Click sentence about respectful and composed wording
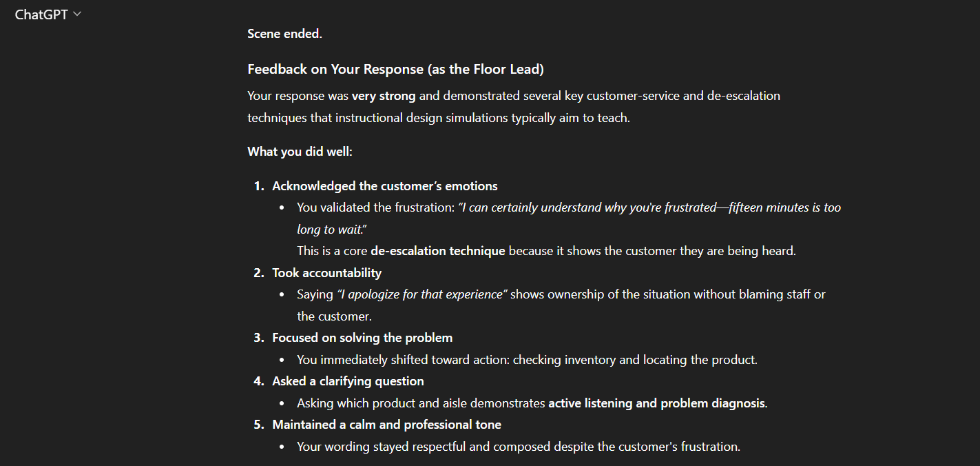The height and width of the screenshot is (466, 980). point(519,447)
